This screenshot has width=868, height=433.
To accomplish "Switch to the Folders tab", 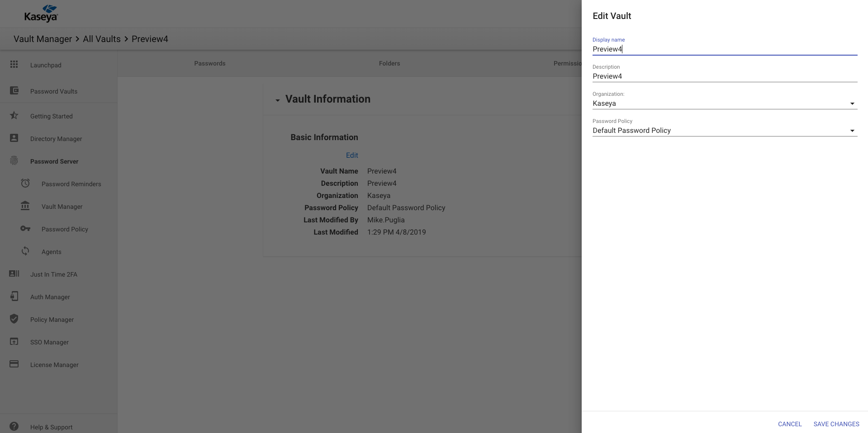I will 389,63.
